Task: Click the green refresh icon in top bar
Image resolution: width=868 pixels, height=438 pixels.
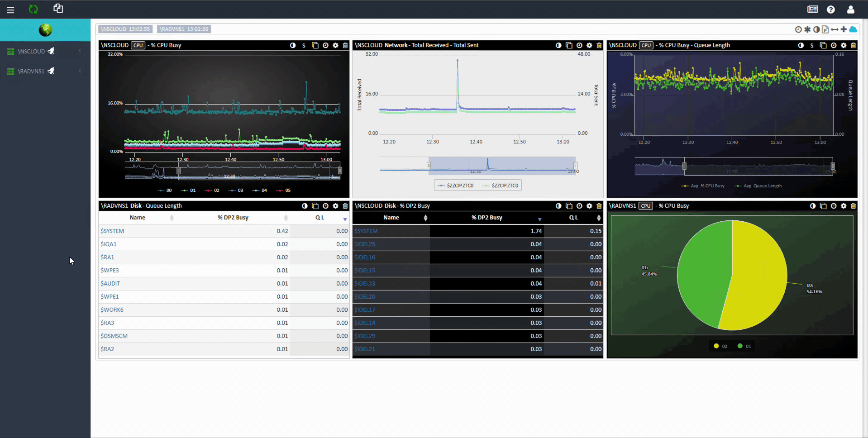Action: pos(33,9)
